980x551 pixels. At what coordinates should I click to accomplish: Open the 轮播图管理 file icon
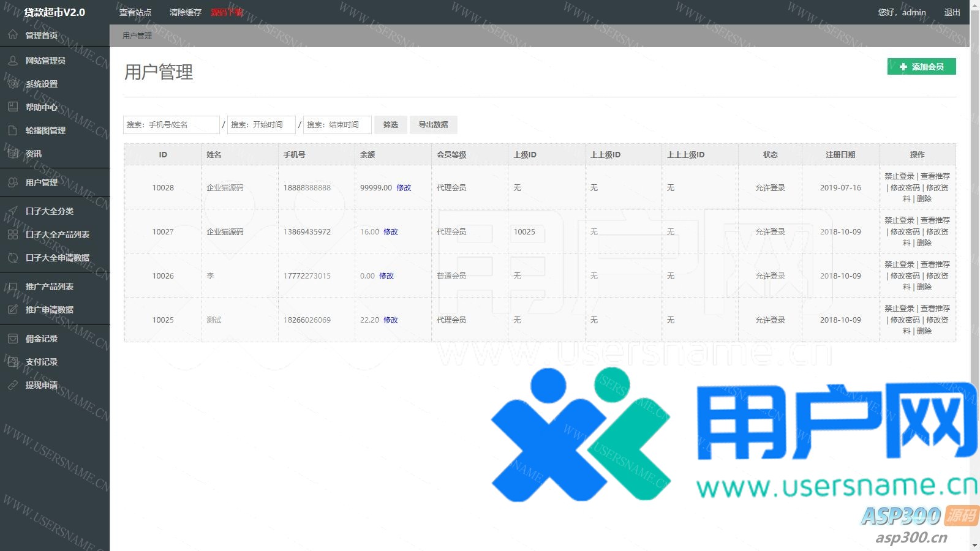13,130
